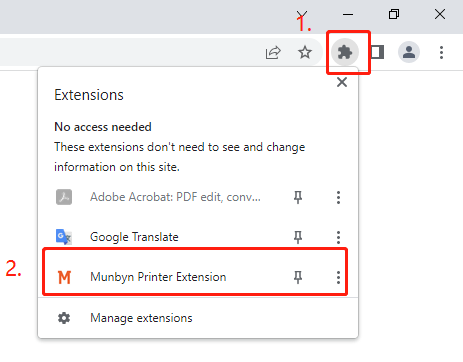Pin the Munbyn Printer Extension
Image resolution: width=463 pixels, height=362 pixels.
298,277
